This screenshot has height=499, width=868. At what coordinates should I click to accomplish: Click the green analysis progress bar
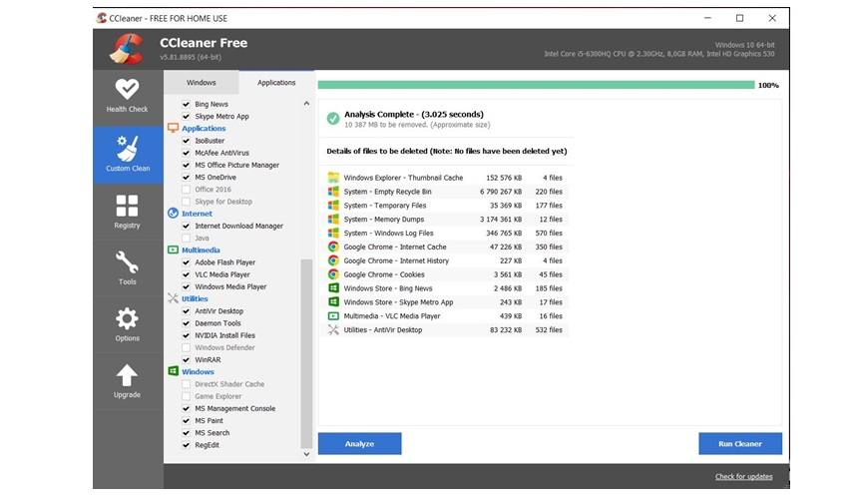click(536, 85)
